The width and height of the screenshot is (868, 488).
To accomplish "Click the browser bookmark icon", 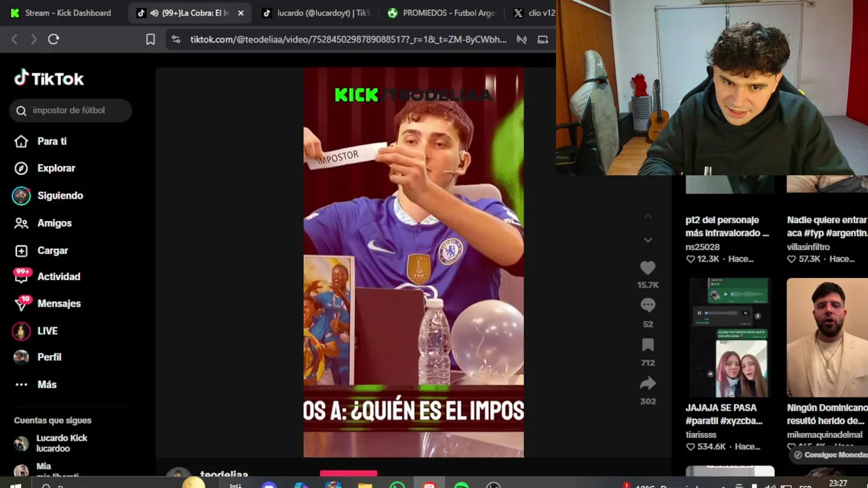I will point(151,39).
